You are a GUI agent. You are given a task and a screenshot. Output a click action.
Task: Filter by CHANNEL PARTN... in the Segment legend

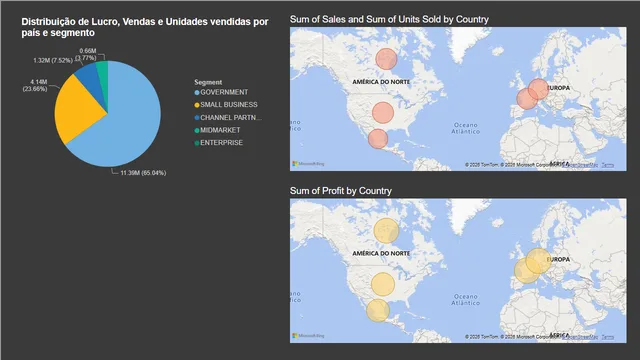tap(228, 118)
